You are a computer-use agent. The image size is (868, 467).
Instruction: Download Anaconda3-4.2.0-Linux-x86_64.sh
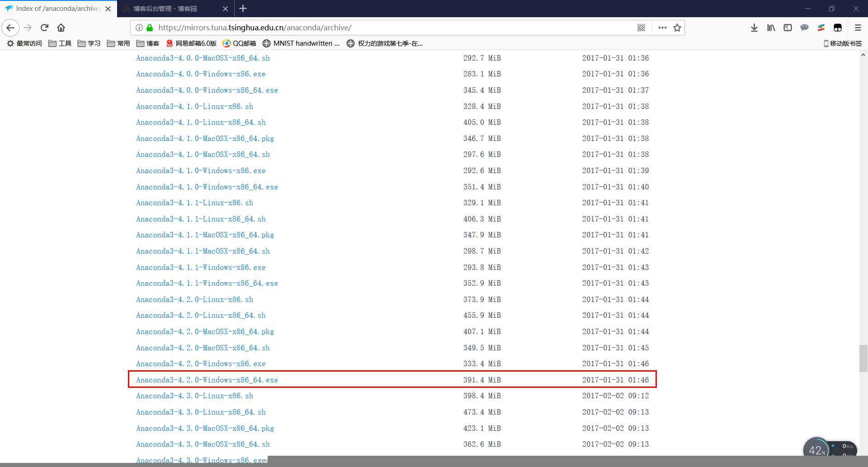click(x=201, y=315)
